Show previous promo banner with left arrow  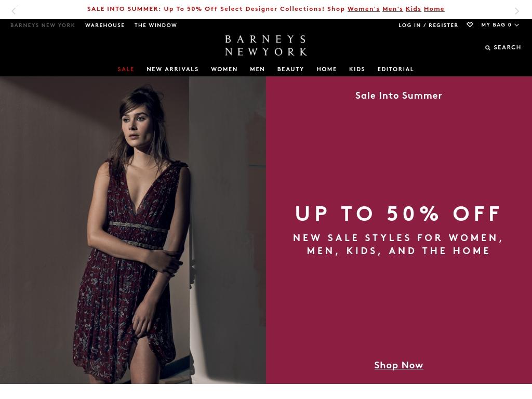14,11
